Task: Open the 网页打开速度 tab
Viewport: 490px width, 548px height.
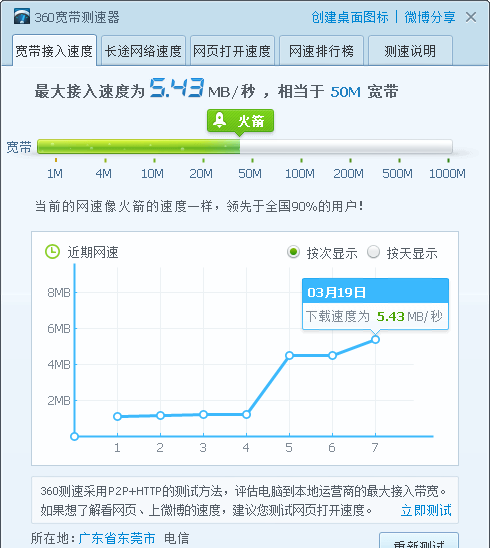Action: pyautogui.click(x=232, y=51)
